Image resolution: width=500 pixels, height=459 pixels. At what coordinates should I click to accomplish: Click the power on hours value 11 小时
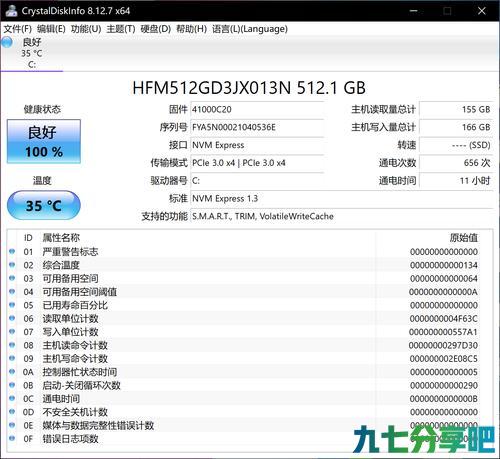click(x=456, y=181)
